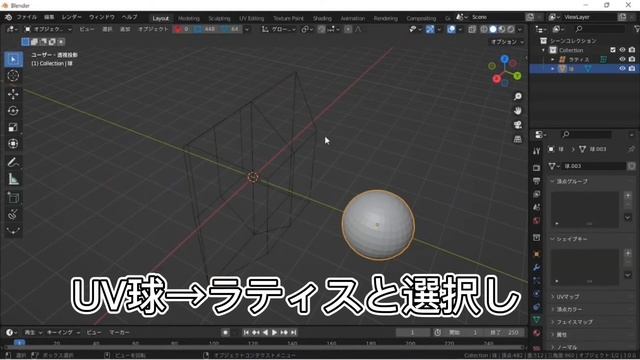This screenshot has width=640, height=360.
Task: Toggle snapping magnet in header
Action: pyautogui.click(x=322, y=29)
